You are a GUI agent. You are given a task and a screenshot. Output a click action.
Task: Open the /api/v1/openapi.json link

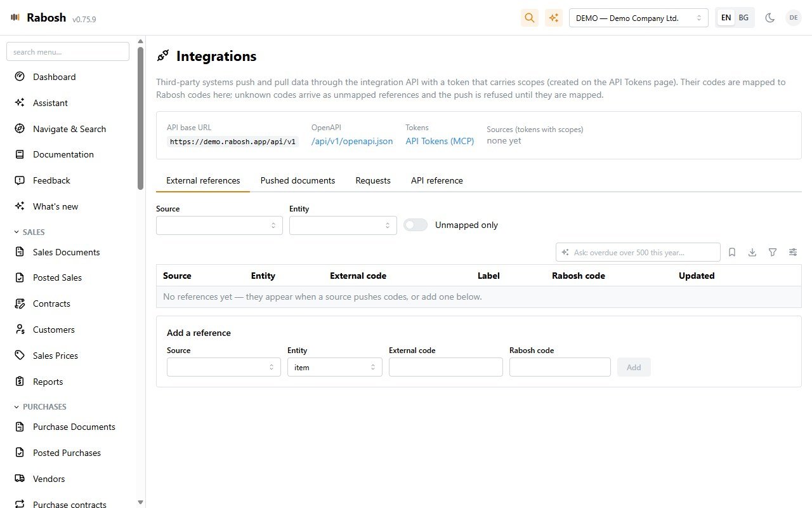pyautogui.click(x=352, y=141)
